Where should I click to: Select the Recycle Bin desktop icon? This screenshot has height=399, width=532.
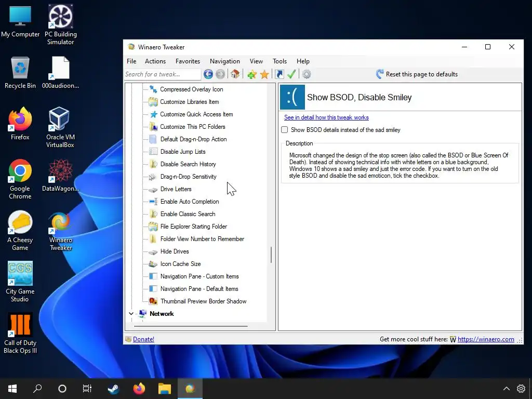[x=20, y=73]
